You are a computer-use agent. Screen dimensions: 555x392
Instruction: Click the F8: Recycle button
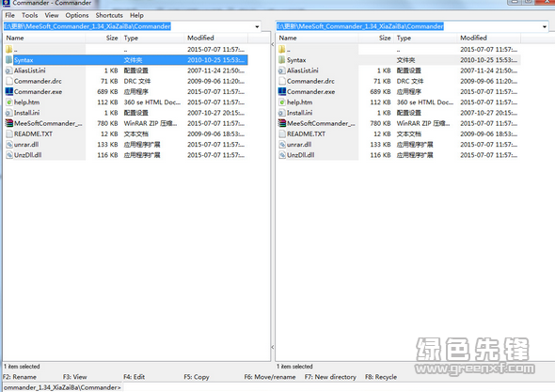[381, 377]
